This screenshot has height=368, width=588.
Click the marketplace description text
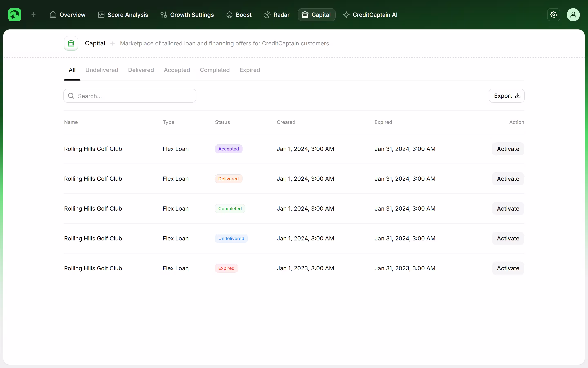point(225,43)
